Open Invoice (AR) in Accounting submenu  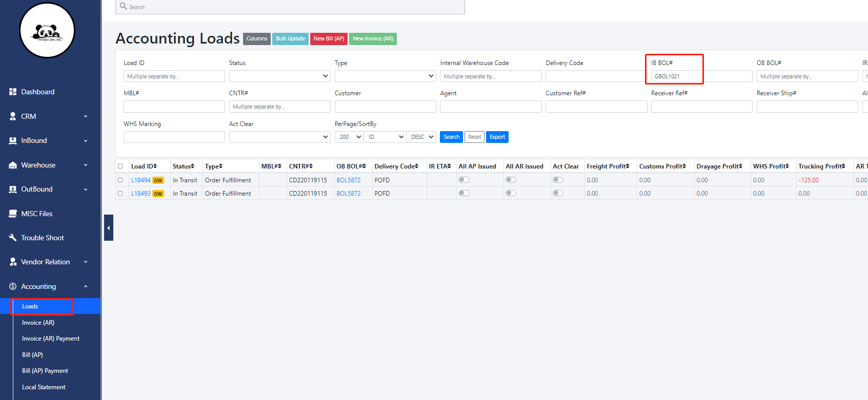38,323
